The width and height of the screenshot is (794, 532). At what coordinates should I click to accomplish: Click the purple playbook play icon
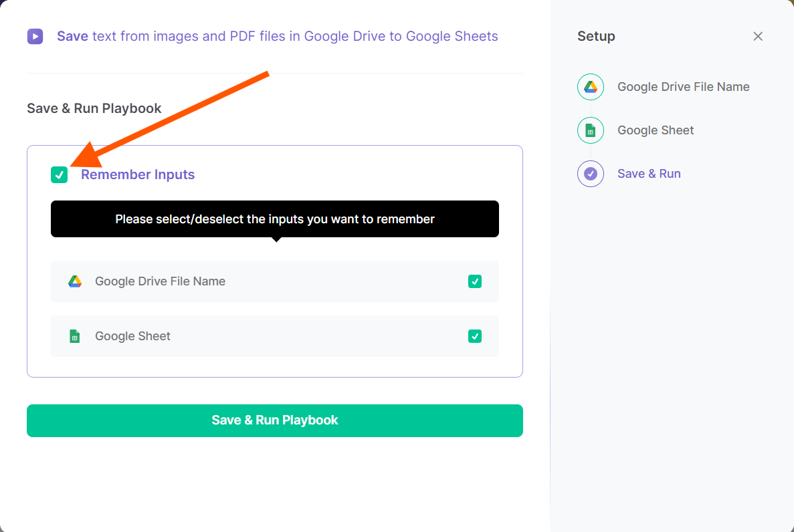[35, 37]
